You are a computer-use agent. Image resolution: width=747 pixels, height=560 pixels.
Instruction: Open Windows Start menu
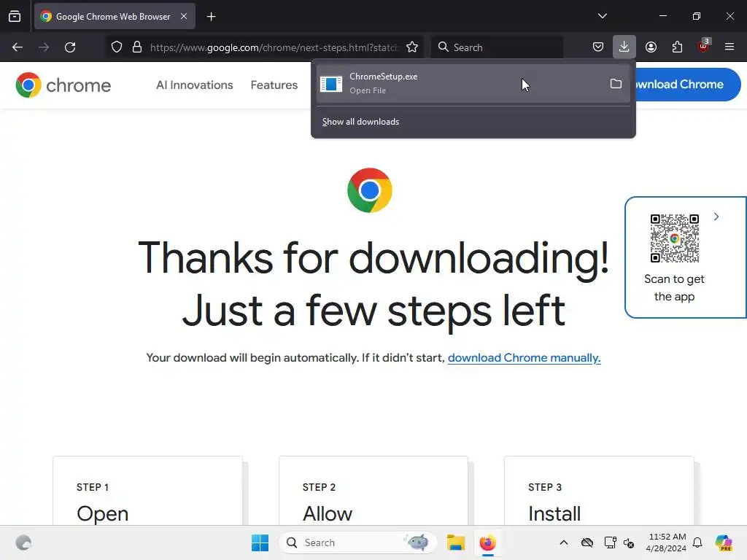coord(260,542)
